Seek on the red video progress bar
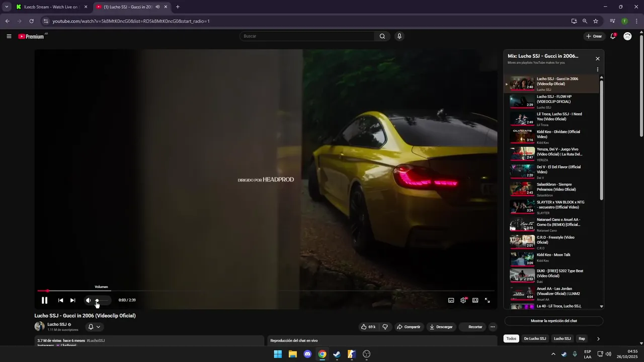 click(x=266, y=291)
